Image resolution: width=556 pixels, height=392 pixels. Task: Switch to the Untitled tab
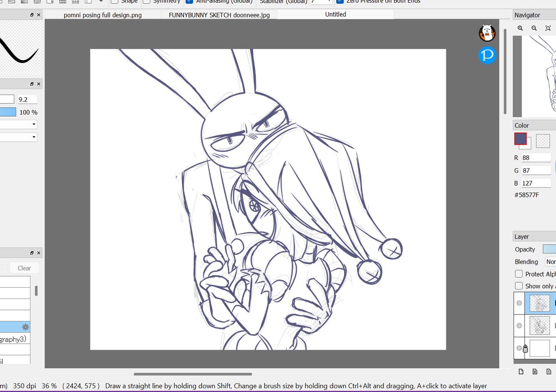[x=335, y=14]
